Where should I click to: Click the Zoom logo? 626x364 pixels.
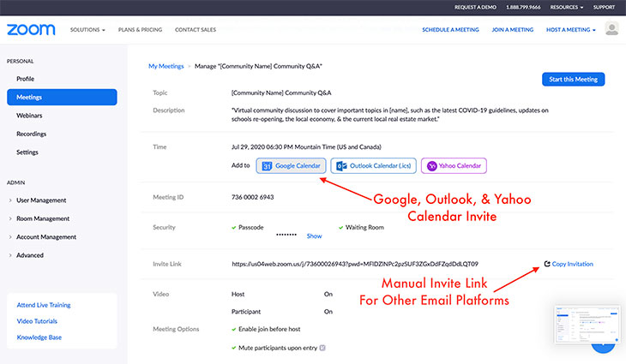point(31,29)
